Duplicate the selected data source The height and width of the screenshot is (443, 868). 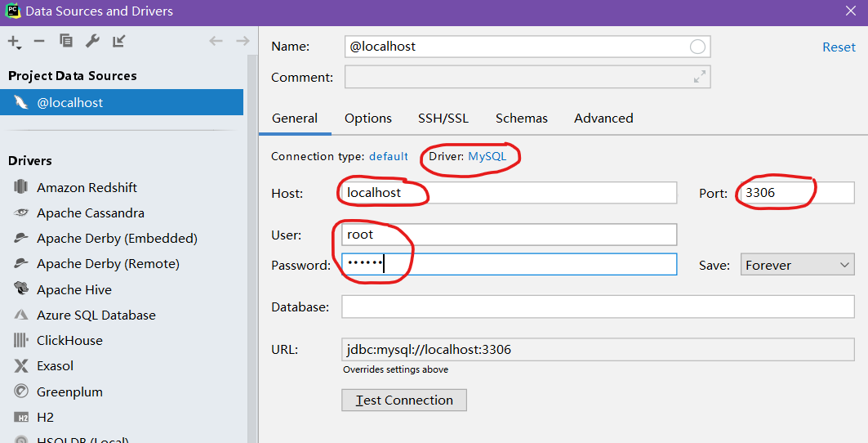coord(66,41)
